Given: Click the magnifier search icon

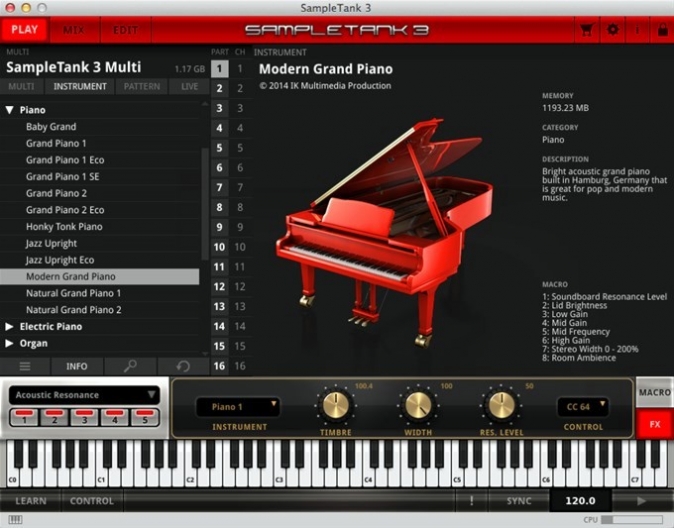Looking at the screenshot, I should pos(130,366).
